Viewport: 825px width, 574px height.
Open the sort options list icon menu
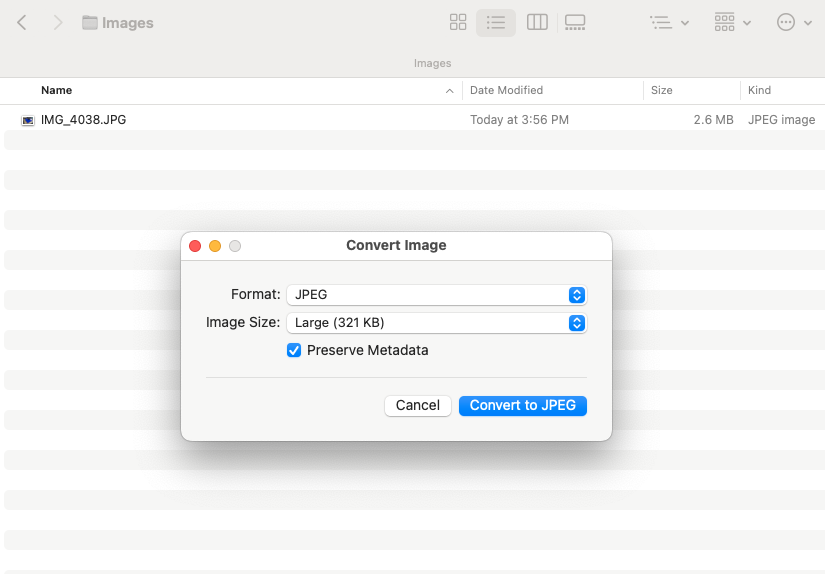669,23
